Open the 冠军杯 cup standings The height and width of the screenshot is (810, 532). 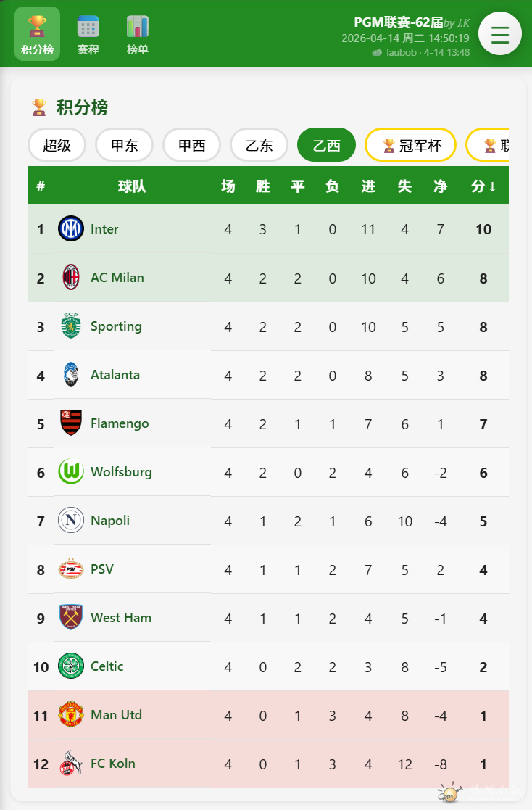(x=411, y=145)
